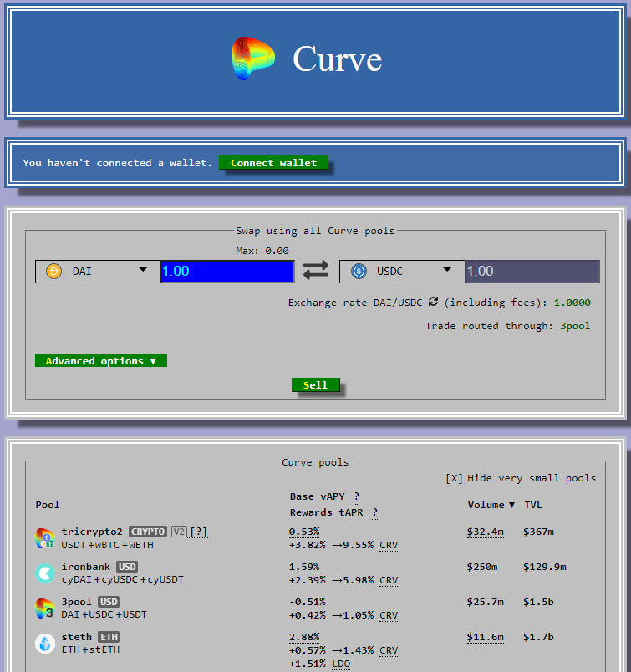Open the 3pool route link
Viewport: 631px width, 672px height.
pos(575,326)
